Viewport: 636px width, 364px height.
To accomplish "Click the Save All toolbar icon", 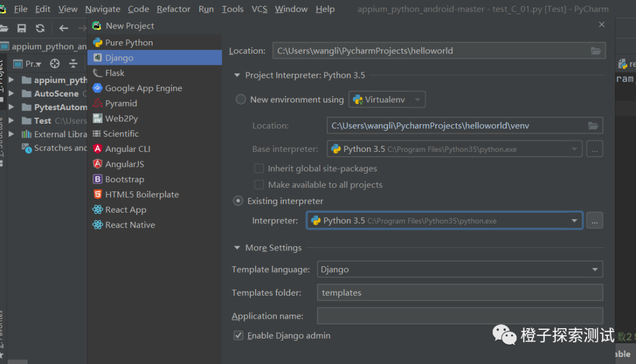I will [x=22, y=28].
